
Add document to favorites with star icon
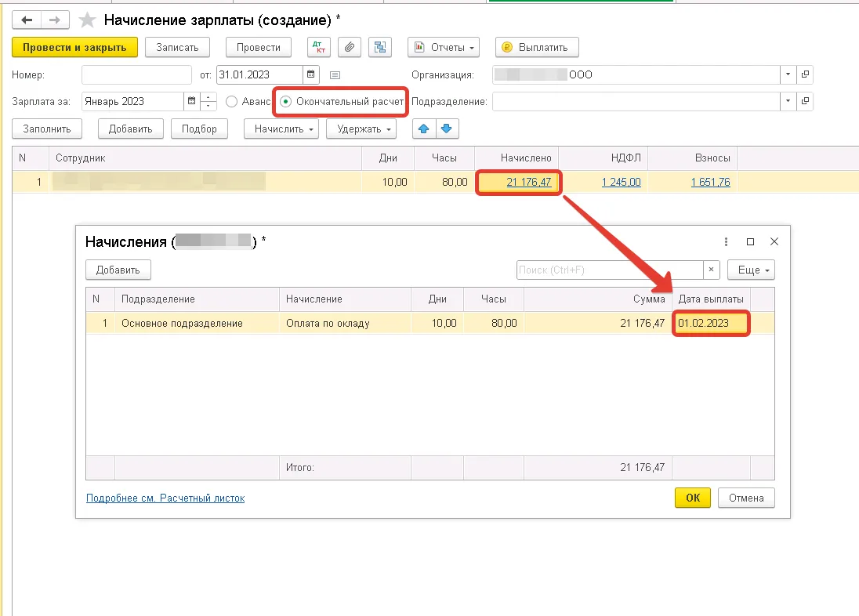[88, 20]
